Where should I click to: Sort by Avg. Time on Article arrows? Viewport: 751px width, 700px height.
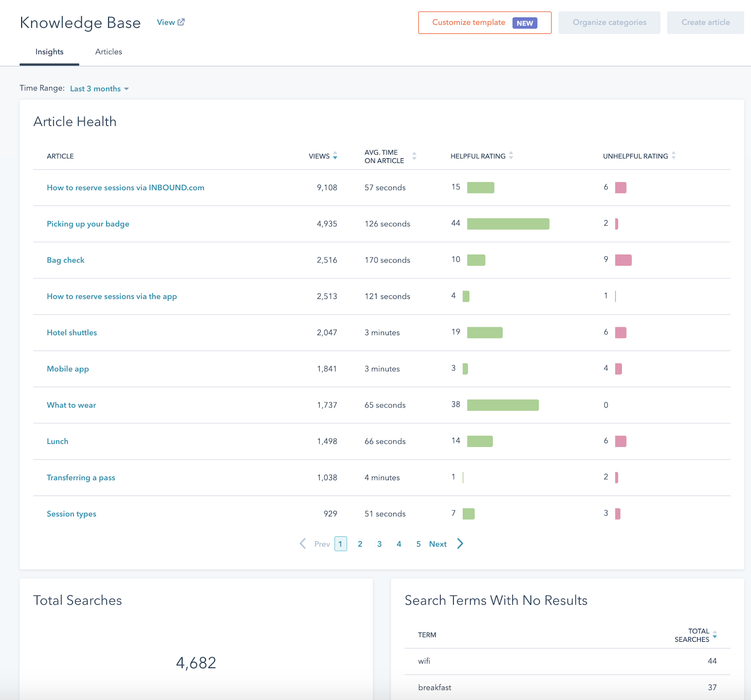click(414, 156)
